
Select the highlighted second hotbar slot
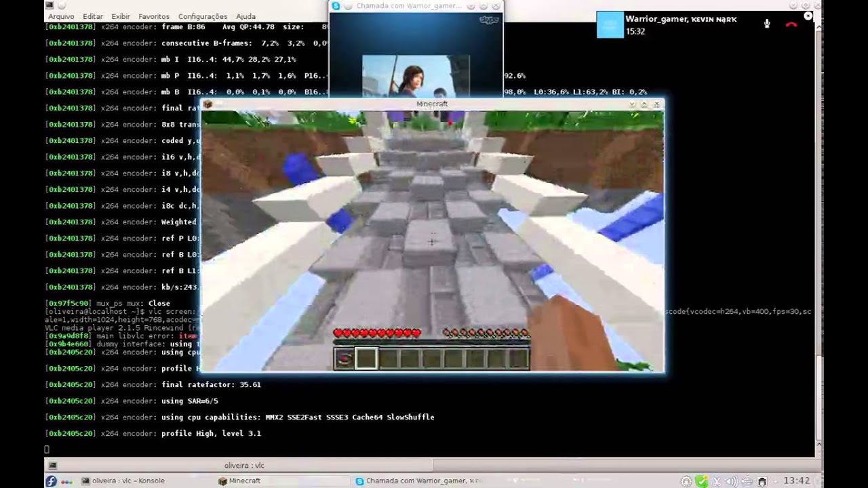pos(366,359)
